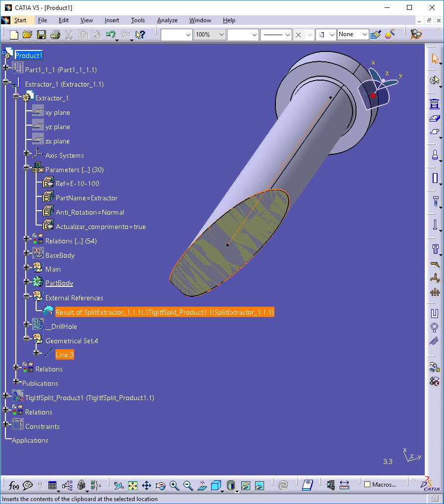Tick the Macros checkbox
Screen dimensions: 444x504
[x=367, y=484]
